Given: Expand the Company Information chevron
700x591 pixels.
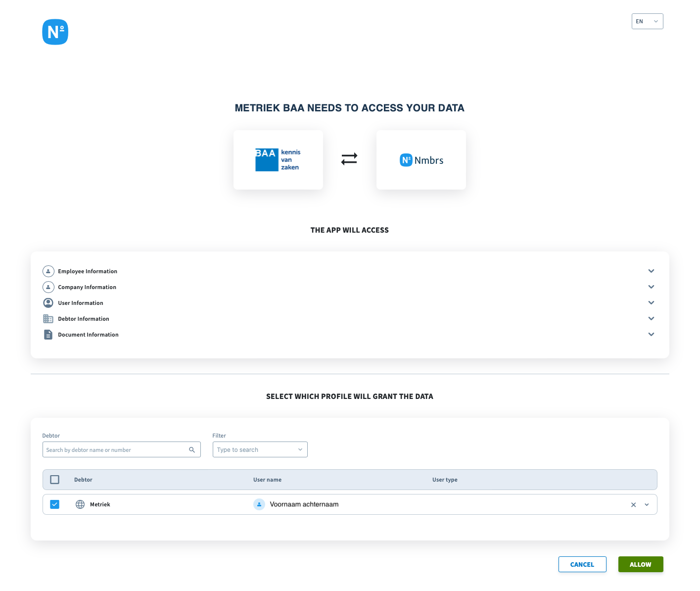Looking at the screenshot, I should [651, 287].
